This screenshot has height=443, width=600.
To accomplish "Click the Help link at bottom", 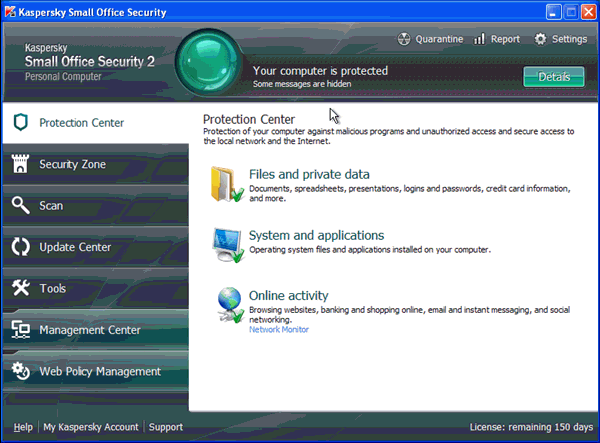I will pos(23,427).
